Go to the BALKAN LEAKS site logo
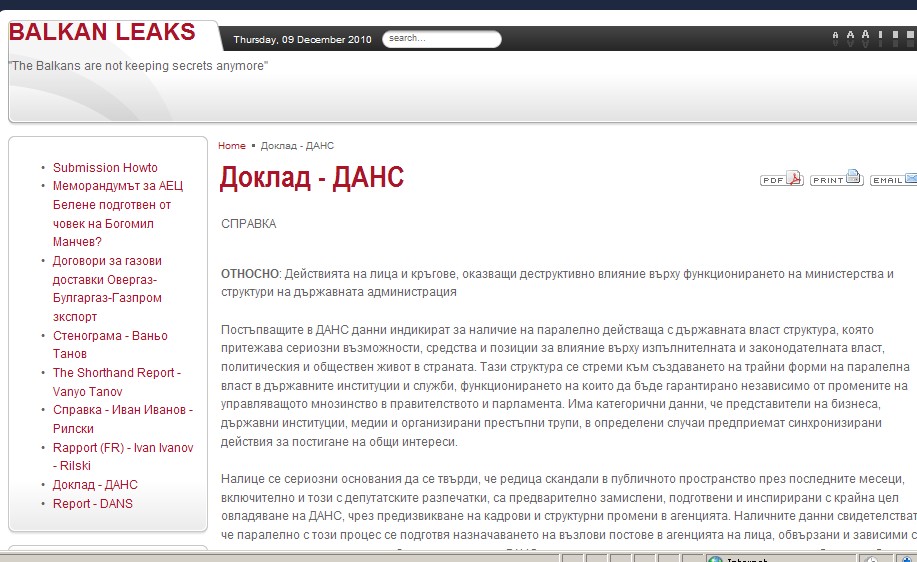Image resolution: width=917 pixels, height=562 pixels. (x=102, y=32)
